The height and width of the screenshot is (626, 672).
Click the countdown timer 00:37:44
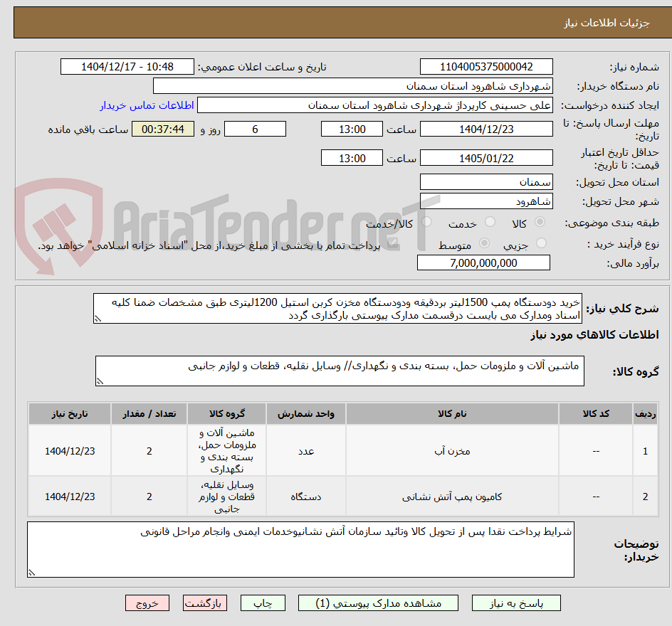coord(163,129)
